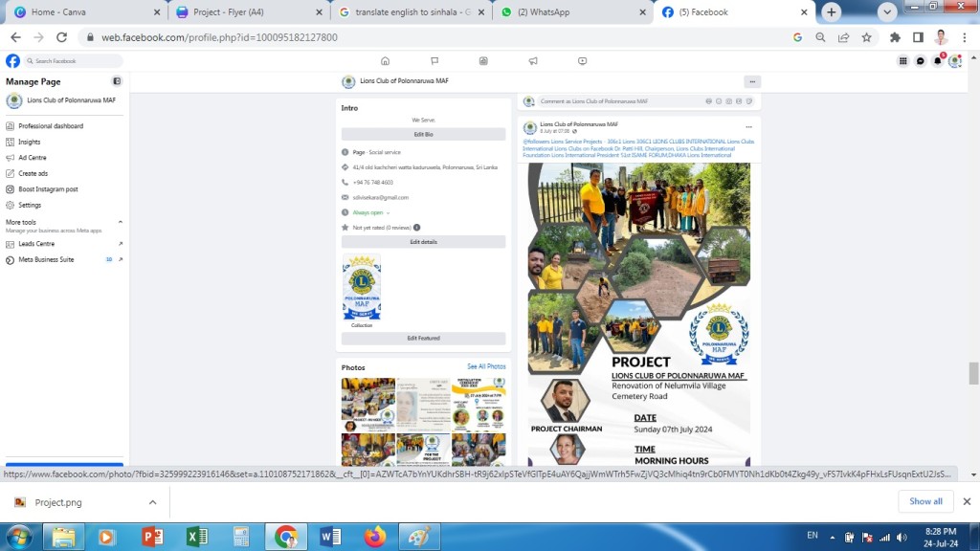980x551 pixels.
Task: Open the Facebook apps grid menu
Action: point(903,60)
